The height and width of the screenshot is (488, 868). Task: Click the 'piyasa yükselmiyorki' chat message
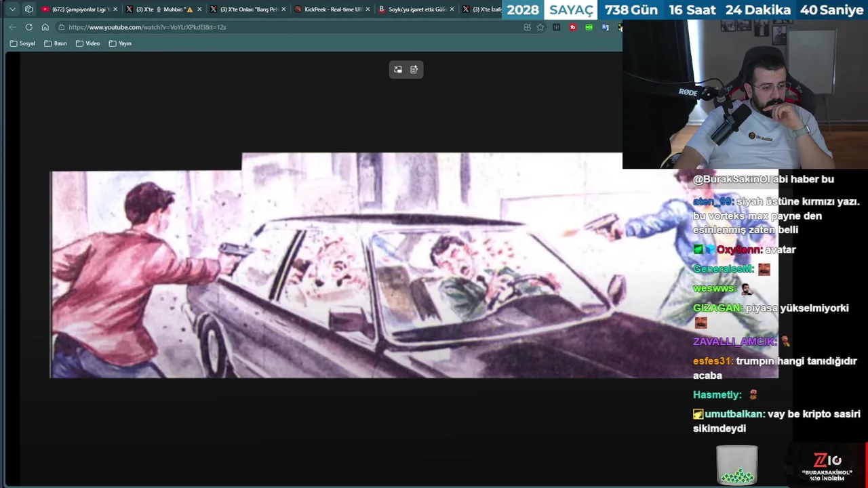pyautogui.click(x=797, y=308)
